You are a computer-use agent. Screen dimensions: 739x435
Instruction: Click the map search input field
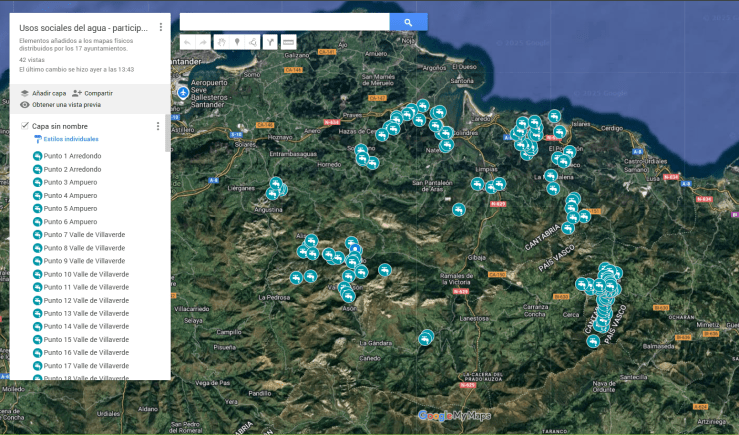[284, 22]
